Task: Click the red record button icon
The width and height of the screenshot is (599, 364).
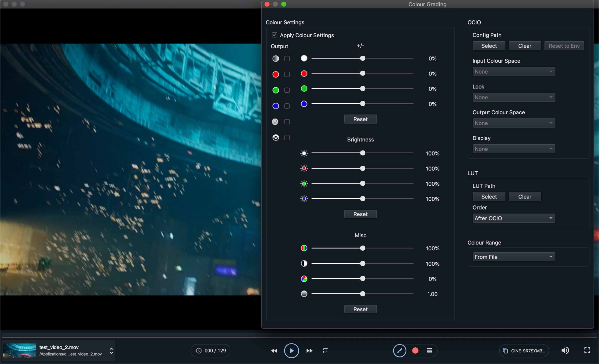Action: coord(415,350)
